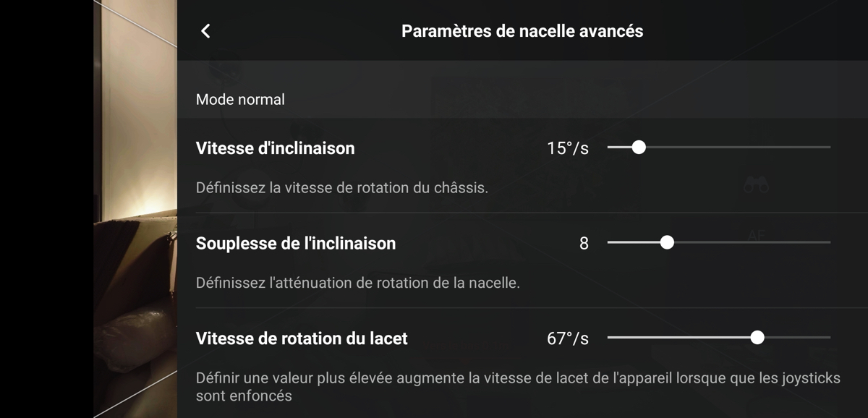Tap the dimmed AF icon in the background
The image size is (868, 418).
(756, 236)
